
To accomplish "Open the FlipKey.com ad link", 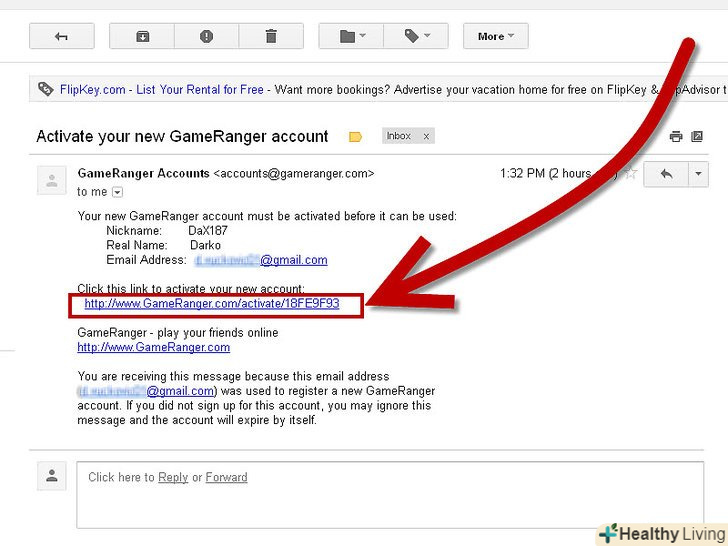I will click(92, 90).
